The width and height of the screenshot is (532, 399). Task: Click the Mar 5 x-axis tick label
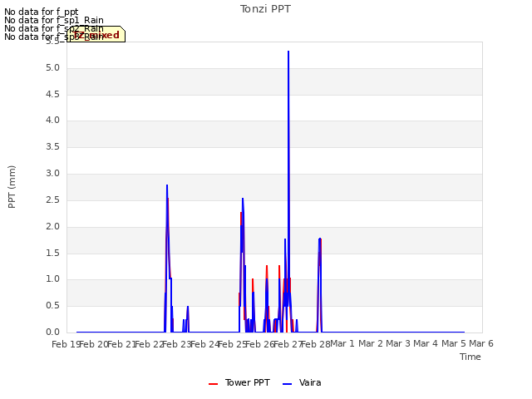pos(454,343)
